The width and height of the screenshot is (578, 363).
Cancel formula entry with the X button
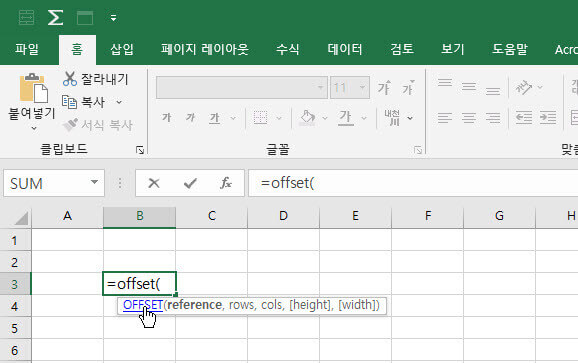[154, 183]
